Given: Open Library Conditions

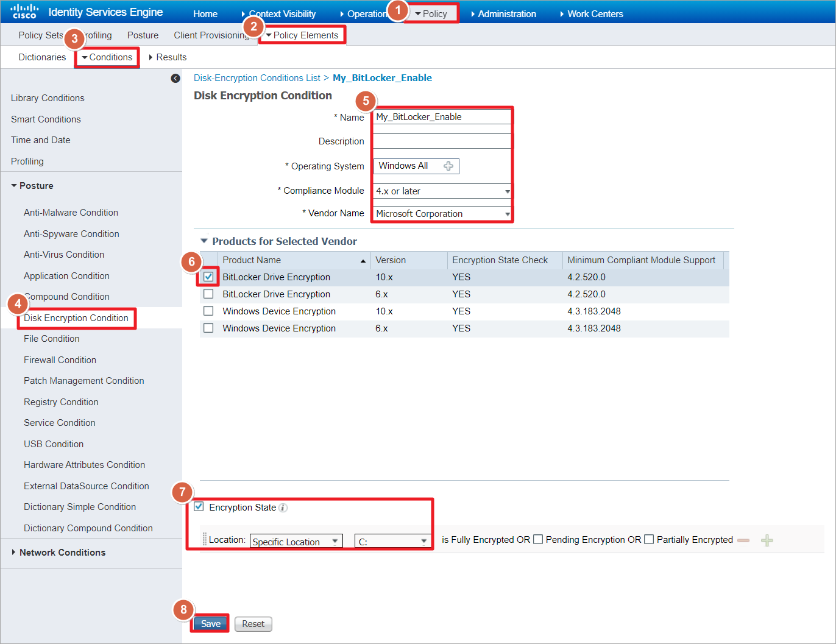Looking at the screenshot, I should (48, 98).
